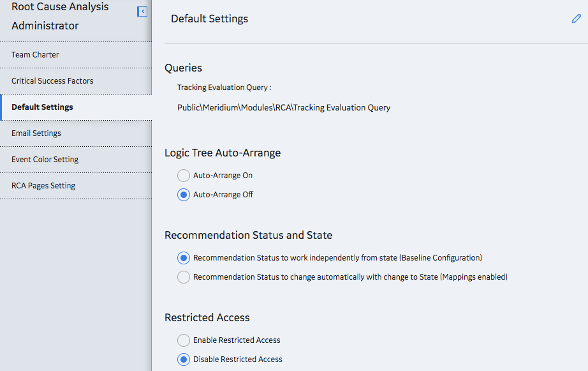588x371 pixels.
Task: Click Root Cause Analysis Administrator title
Action: pos(60,16)
